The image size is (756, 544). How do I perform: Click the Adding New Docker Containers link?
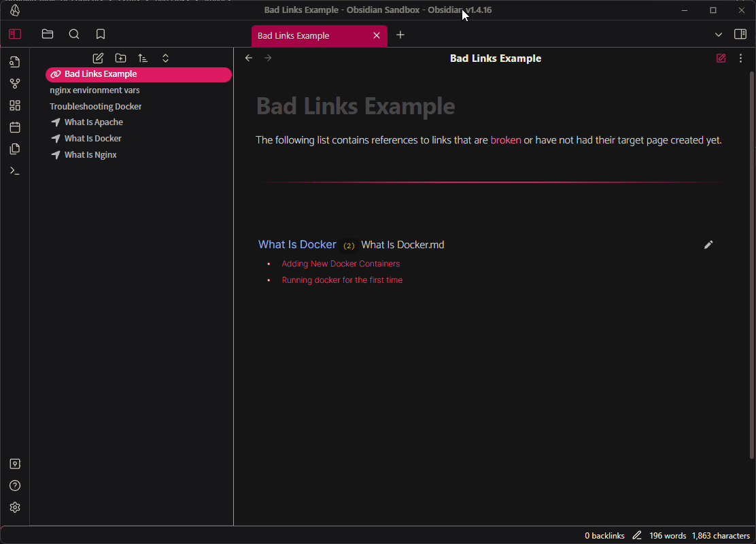pyautogui.click(x=341, y=264)
